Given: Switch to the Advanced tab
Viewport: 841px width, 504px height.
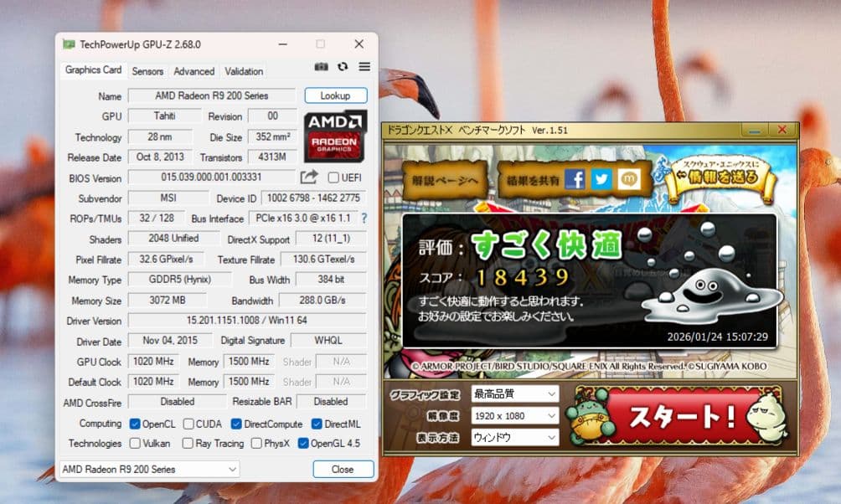Looking at the screenshot, I should 194,71.
